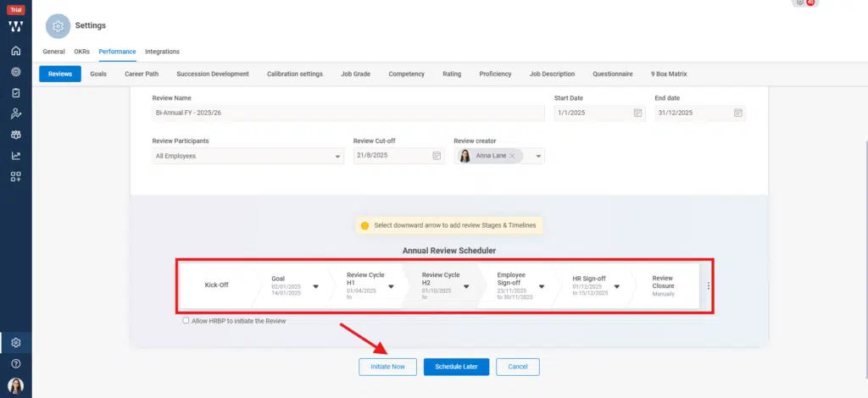
Task: Select the Proficiency sub-tab
Action: pyautogui.click(x=495, y=74)
